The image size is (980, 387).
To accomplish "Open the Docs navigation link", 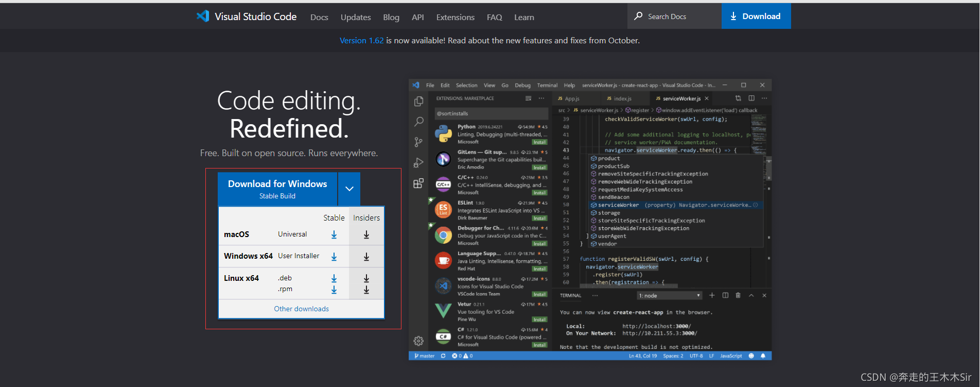I will click(x=319, y=17).
